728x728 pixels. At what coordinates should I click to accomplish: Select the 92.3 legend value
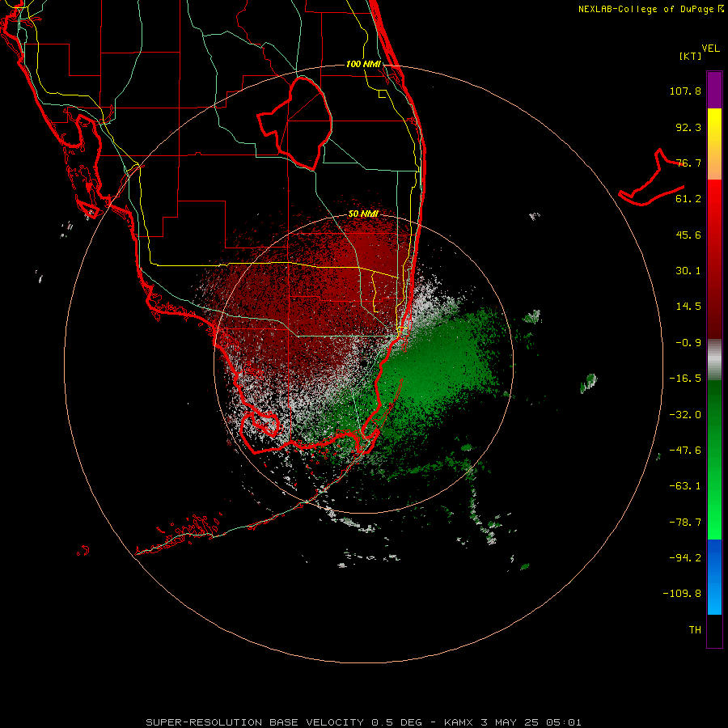click(x=688, y=127)
